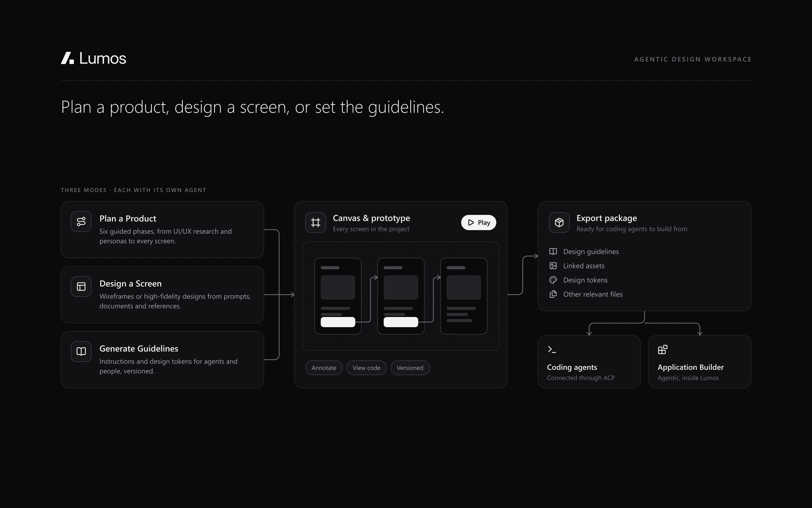Click the Generate Guidelines book icon
This screenshot has width=812, height=508.
click(x=81, y=352)
